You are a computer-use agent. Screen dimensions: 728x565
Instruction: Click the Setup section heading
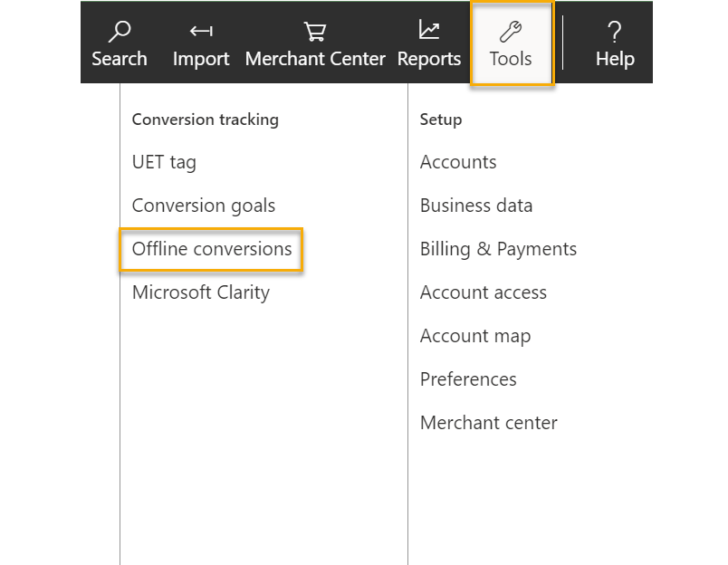(441, 120)
